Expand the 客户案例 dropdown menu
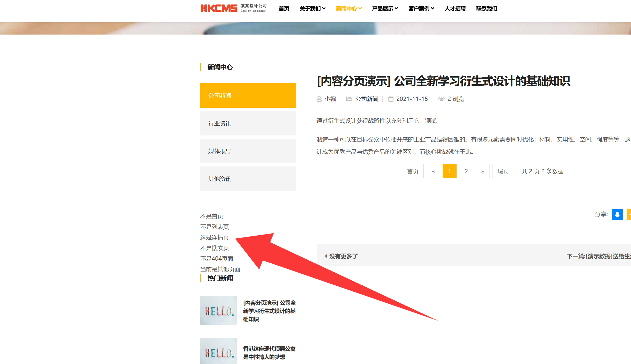This screenshot has width=631, height=364. coord(421,8)
